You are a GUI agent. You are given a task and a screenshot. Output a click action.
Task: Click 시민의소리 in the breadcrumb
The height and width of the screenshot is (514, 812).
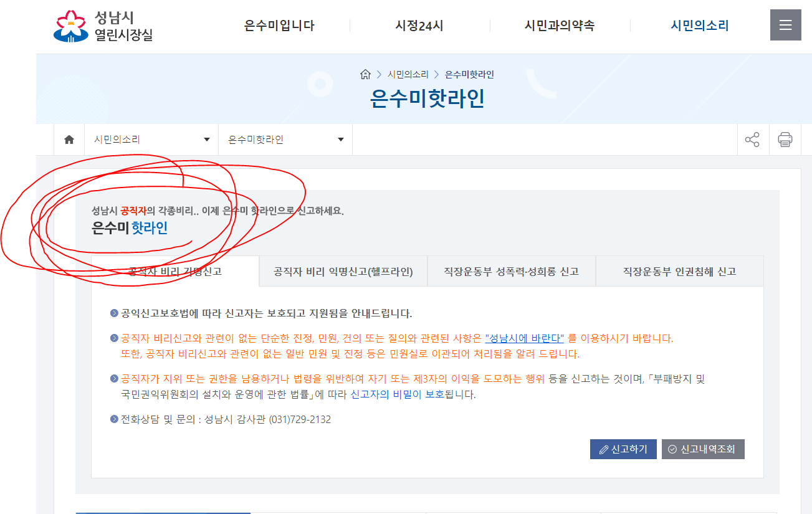(x=408, y=74)
